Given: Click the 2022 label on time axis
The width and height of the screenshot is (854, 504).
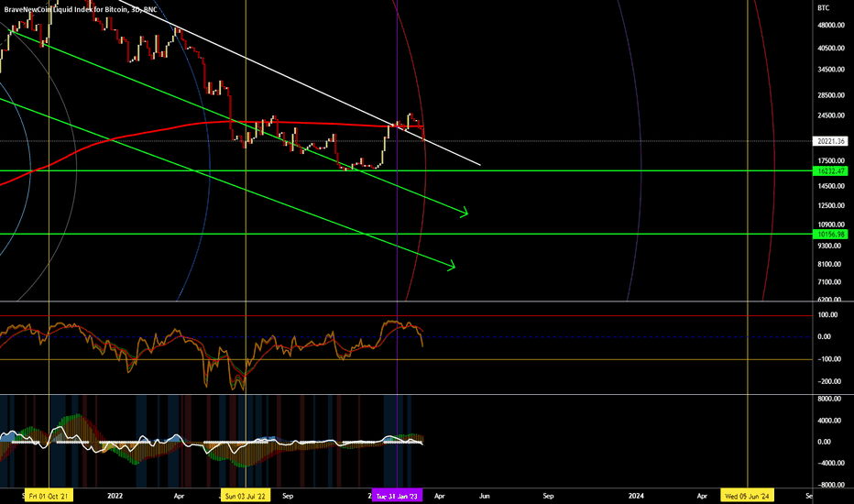Looking at the screenshot, I should pos(115,496).
